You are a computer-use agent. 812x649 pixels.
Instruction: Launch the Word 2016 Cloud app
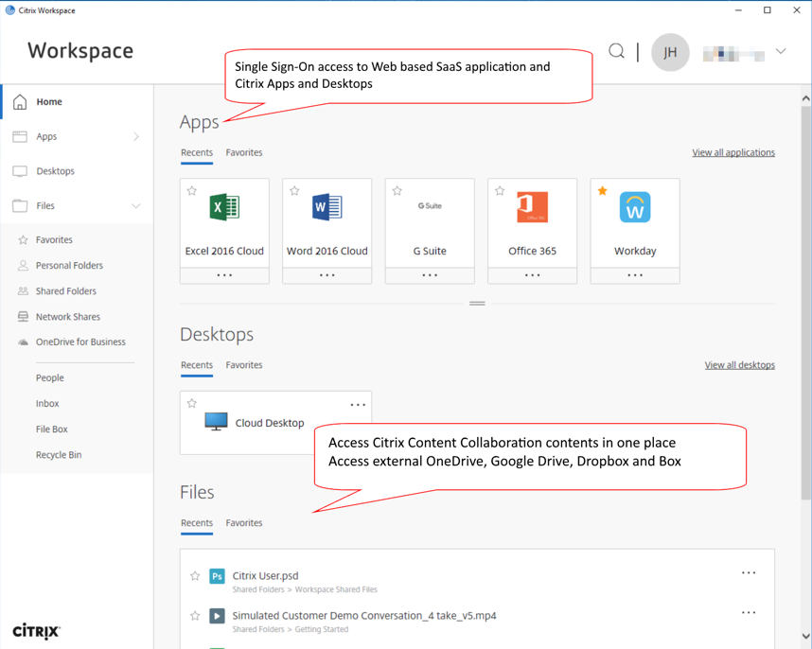(x=327, y=208)
